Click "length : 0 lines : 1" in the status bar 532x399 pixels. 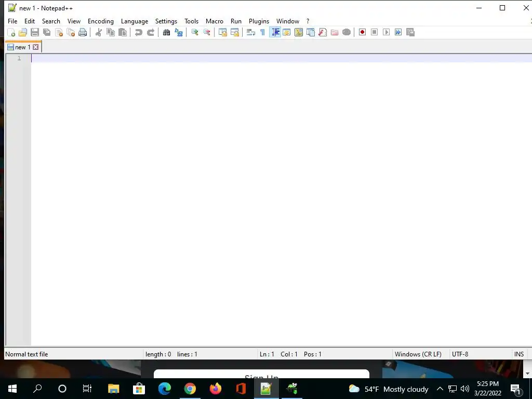[171, 354]
